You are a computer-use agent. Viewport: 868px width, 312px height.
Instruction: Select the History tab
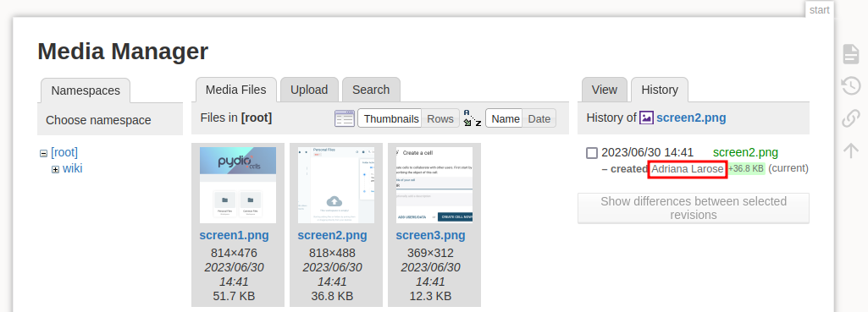pos(660,90)
